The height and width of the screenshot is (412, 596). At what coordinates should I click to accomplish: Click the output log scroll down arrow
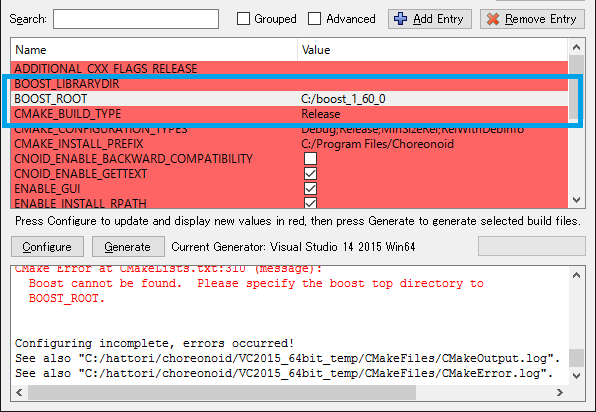576,376
